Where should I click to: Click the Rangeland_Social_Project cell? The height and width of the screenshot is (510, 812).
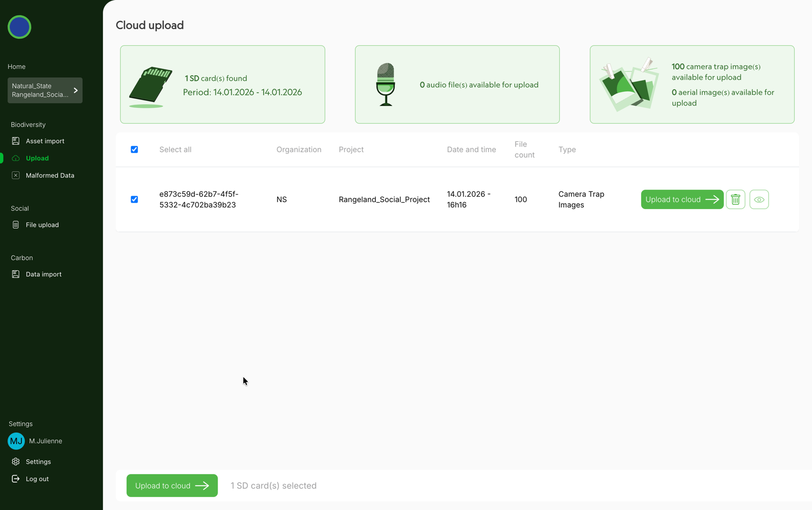(x=385, y=199)
